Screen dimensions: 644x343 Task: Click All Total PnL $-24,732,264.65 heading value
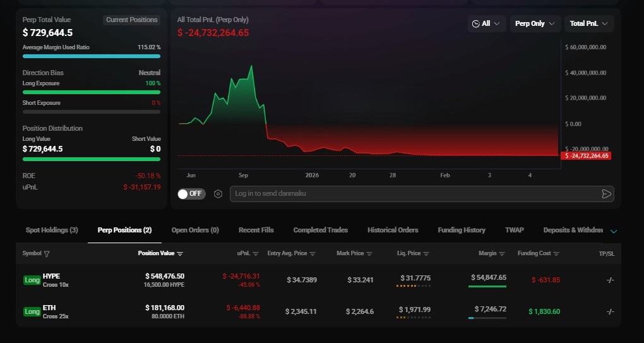tap(213, 33)
